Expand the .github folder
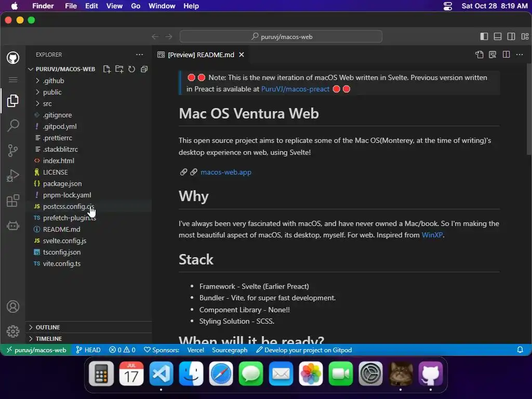 [x=88, y=81]
